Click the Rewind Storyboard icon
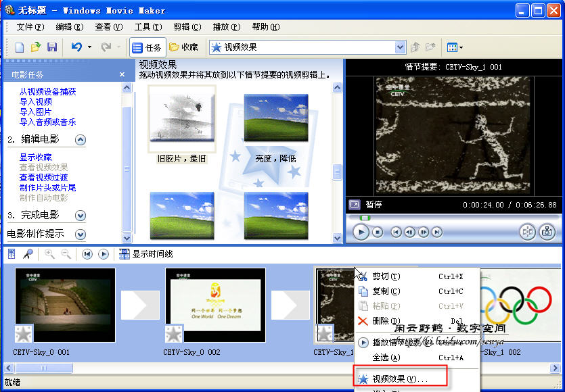The image size is (565, 392). pos(87,254)
